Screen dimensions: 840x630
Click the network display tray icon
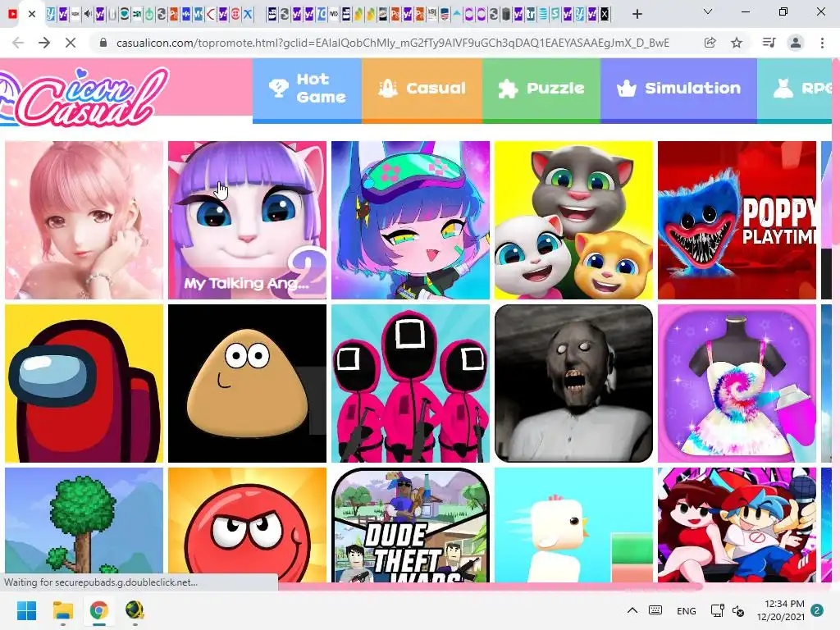point(717,610)
